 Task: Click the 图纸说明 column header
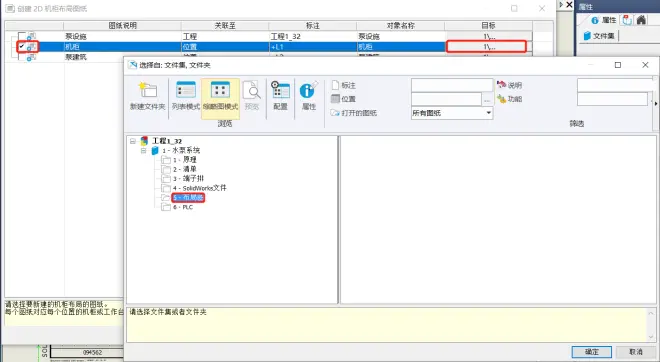click(122, 26)
